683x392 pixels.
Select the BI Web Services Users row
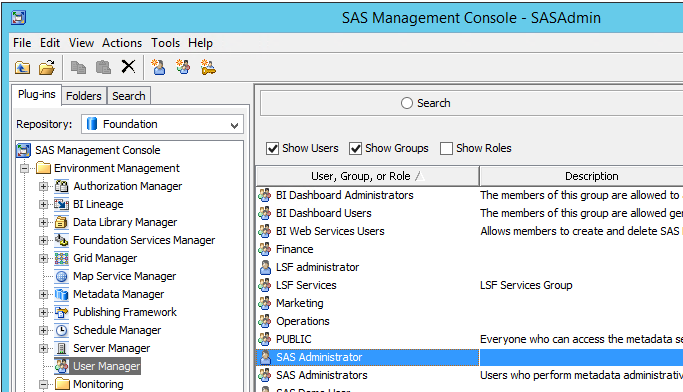(470, 231)
